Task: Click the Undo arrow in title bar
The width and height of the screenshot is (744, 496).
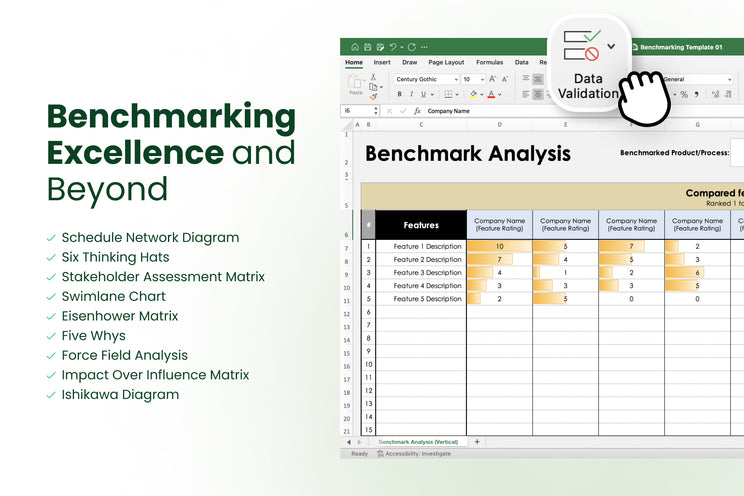Action: pyautogui.click(x=392, y=46)
